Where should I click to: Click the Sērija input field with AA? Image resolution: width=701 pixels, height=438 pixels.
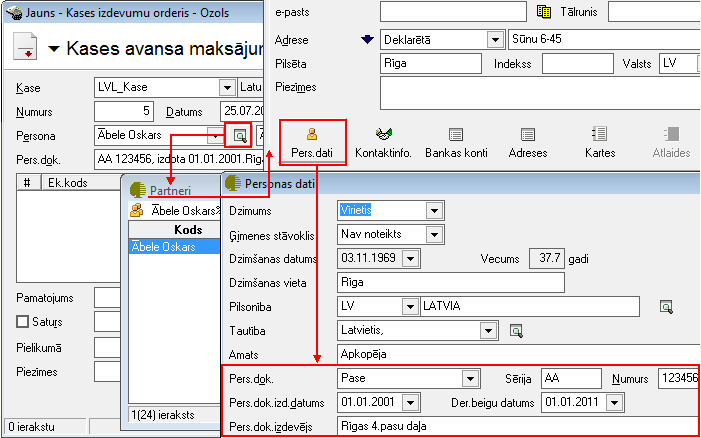[571, 379]
